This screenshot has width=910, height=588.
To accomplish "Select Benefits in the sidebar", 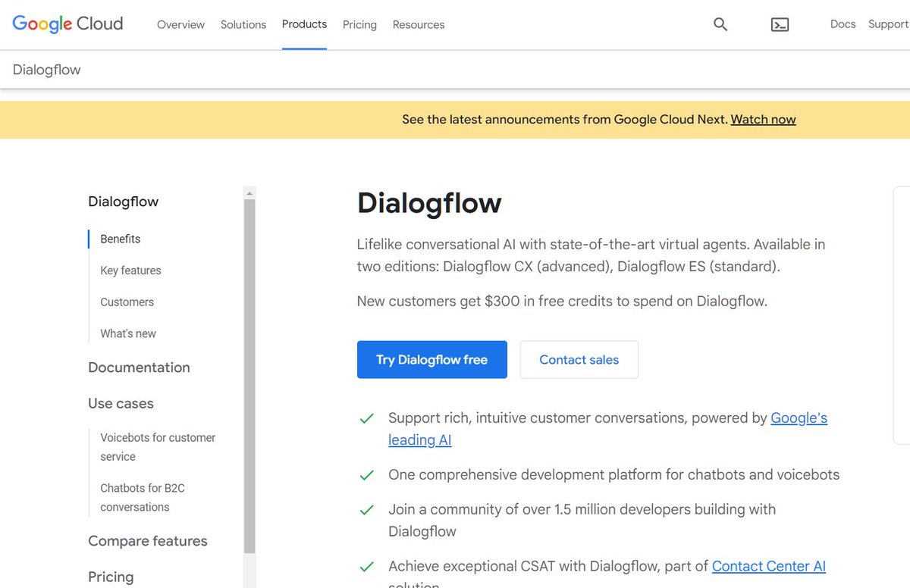I will point(121,239).
